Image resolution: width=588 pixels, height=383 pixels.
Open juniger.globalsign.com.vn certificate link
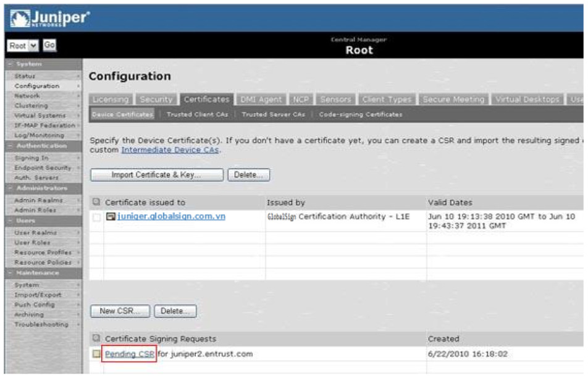pos(171,216)
